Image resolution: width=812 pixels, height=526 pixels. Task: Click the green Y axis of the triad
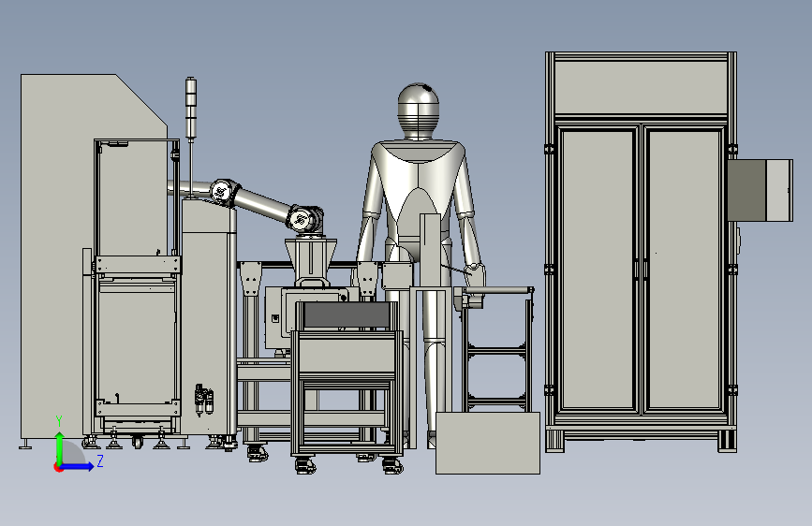click(60, 447)
